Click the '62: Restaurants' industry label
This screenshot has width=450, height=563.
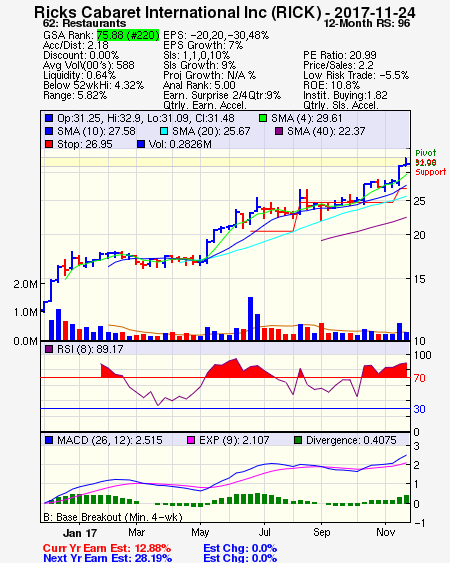point(84,23)
